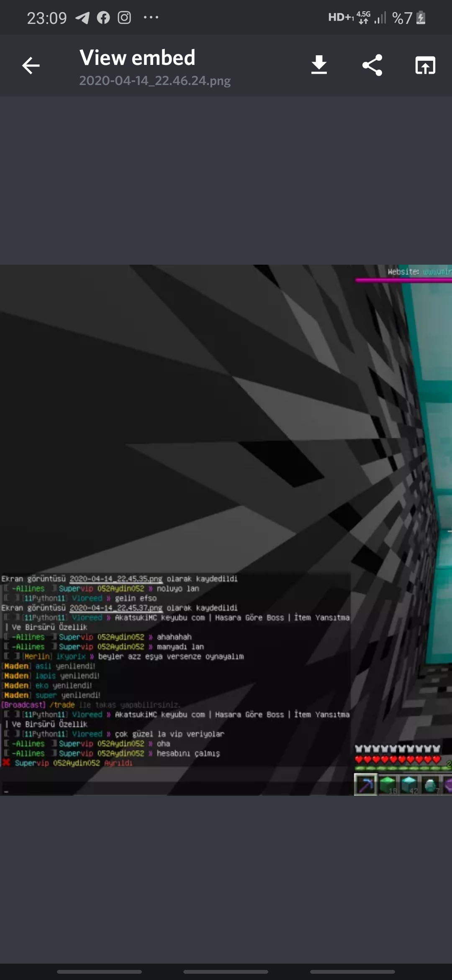Tap the HD+ call indicator
The width and height of the screenshot is (452, 980).
pyautogui.click(x=341, y=18)
